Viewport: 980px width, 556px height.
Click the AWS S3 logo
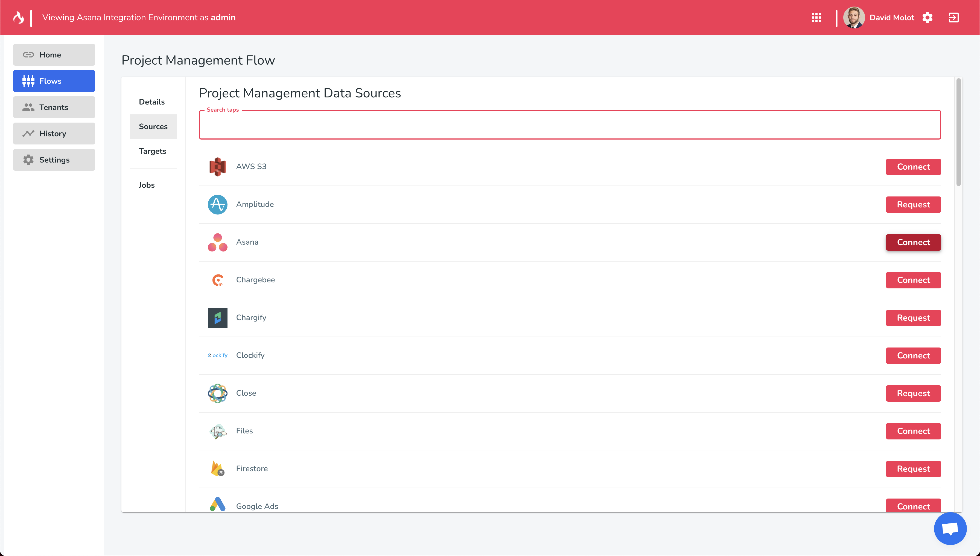tap(218, 166)
